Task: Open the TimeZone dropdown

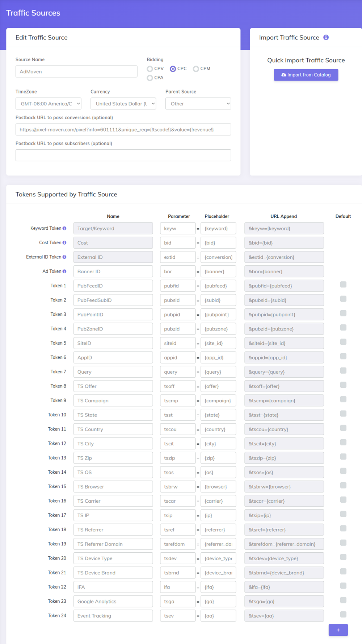Action: [x=48, y=104]
